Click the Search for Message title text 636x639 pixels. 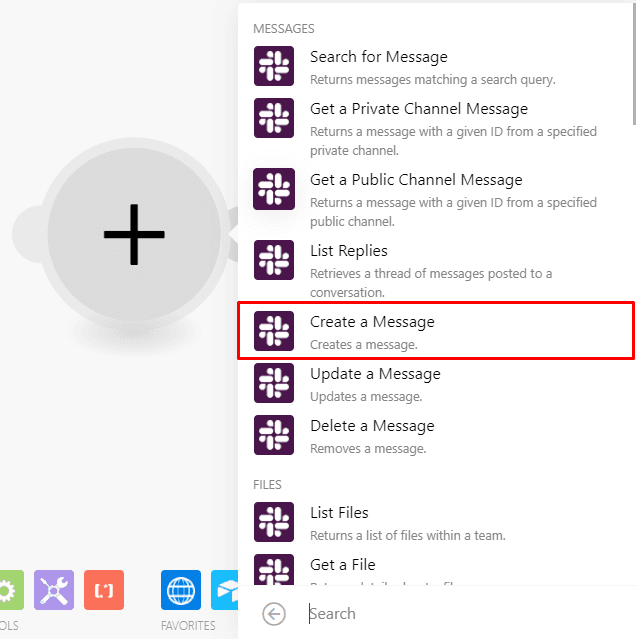point(378,57)
